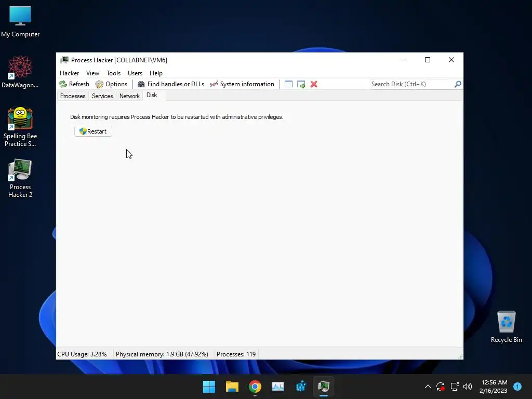Click the CPU Usage status bar entry
The height and width of the screenshot is (399, 532).
click(x=82, y=354)
